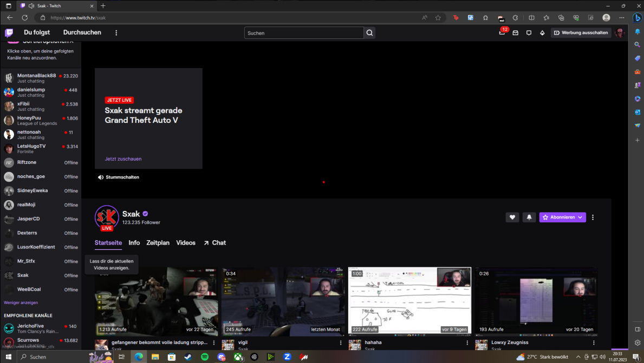
Task: Mute the stream with Stummschalten
Action: [119, 177]
